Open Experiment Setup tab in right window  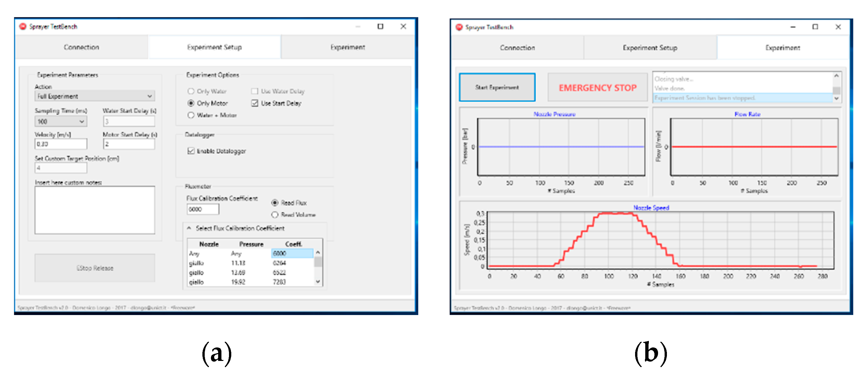click(650, 48)
